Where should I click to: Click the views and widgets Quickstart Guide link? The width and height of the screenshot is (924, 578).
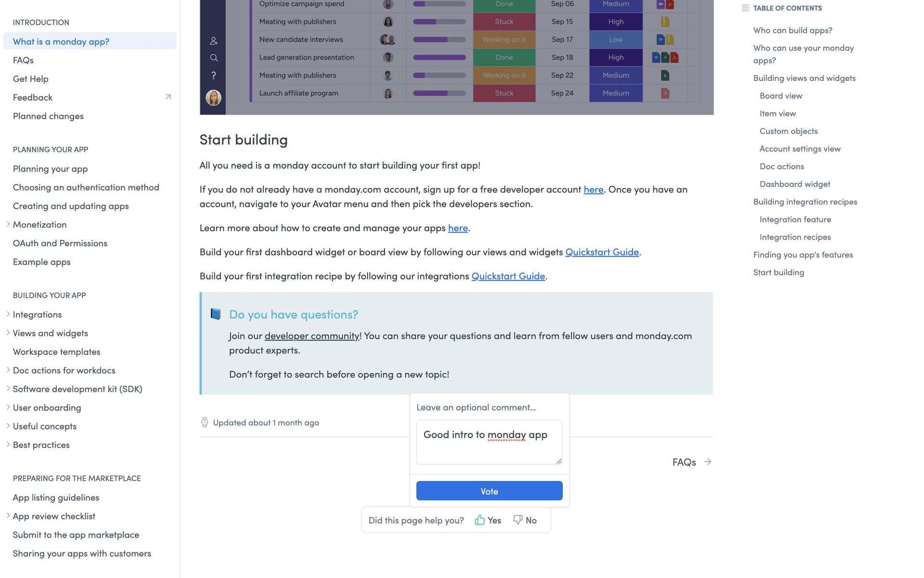click(x=602, y=252)
